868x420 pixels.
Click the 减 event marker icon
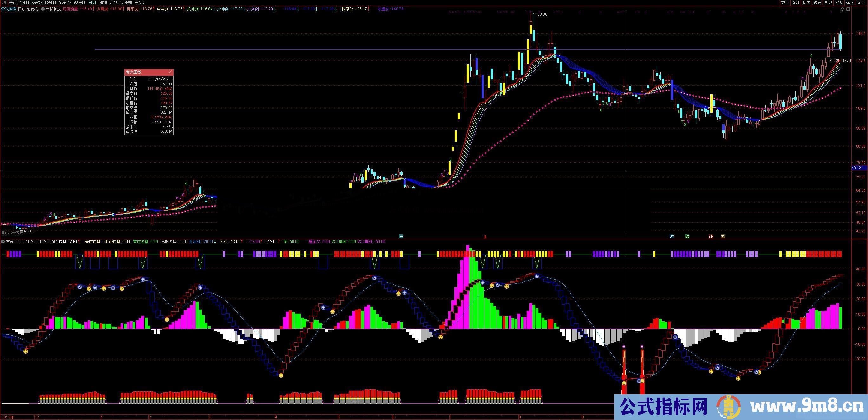[x=687, y=236]
